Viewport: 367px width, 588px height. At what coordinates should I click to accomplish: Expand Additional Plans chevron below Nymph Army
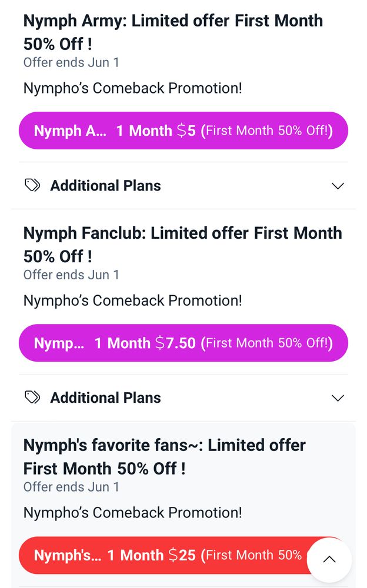pos(338,186)
